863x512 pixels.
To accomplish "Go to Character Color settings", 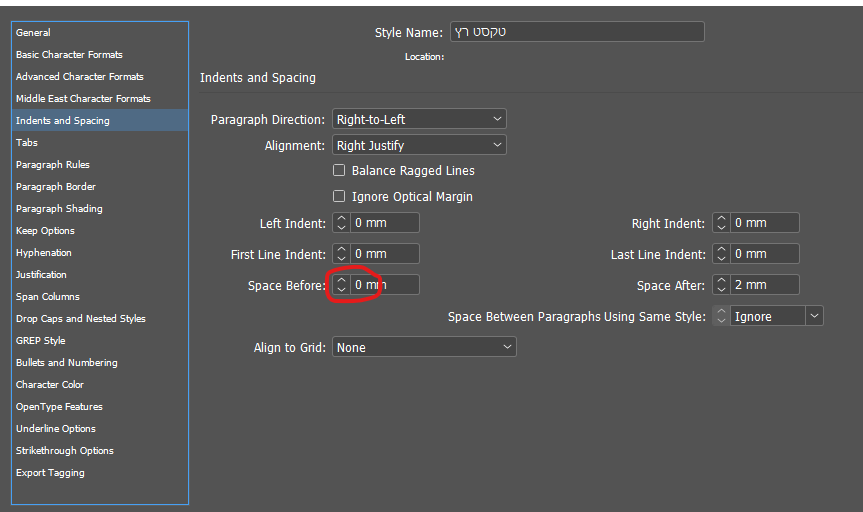I will click(x=50, y=385).
